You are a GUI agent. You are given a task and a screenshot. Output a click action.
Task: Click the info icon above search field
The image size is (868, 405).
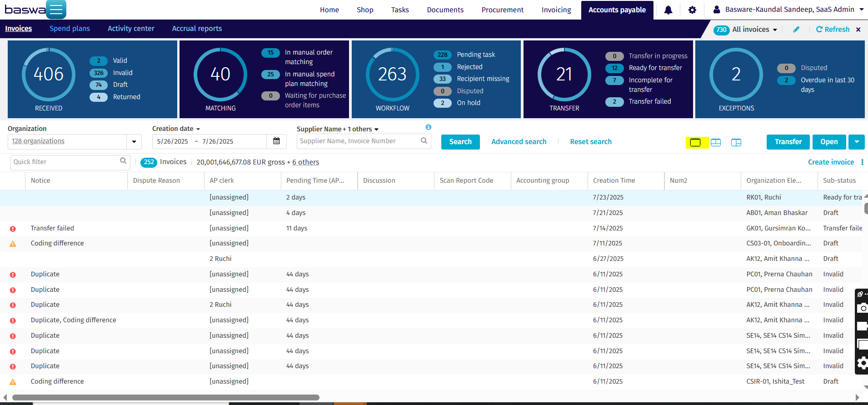(x=429, y=127)
